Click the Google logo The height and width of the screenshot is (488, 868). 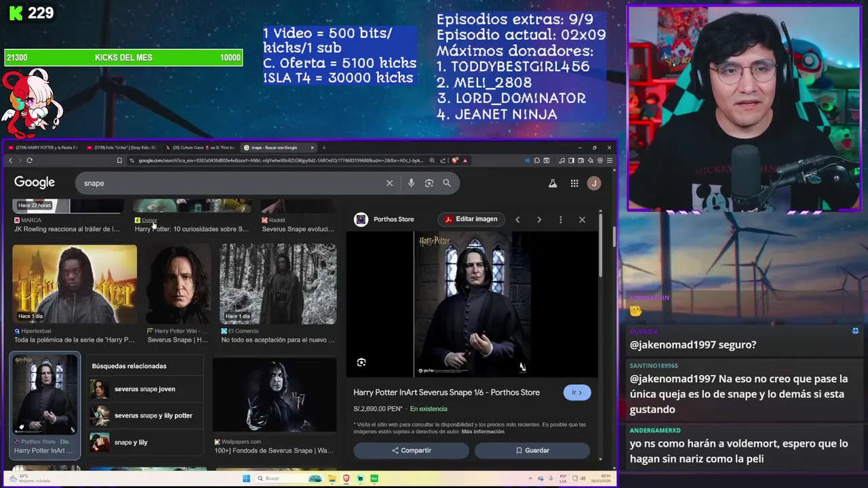pos(35,182)
